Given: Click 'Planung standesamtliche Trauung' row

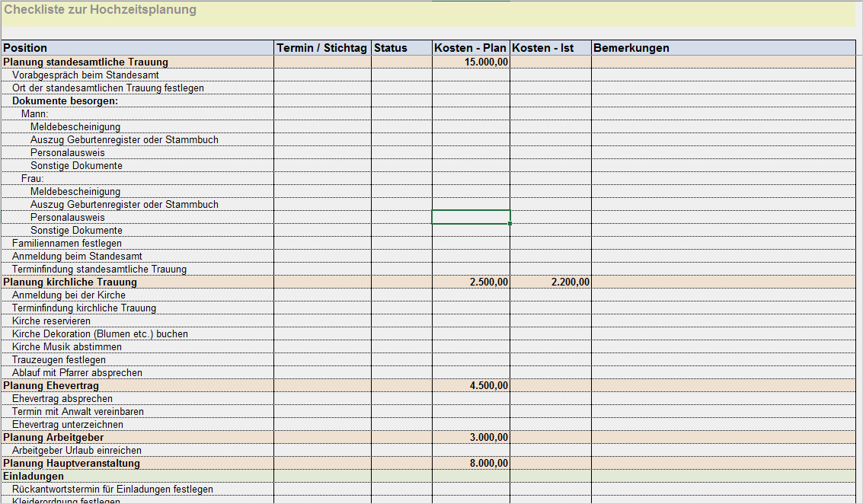Looking at the screenshot, I should pos(429,62).
